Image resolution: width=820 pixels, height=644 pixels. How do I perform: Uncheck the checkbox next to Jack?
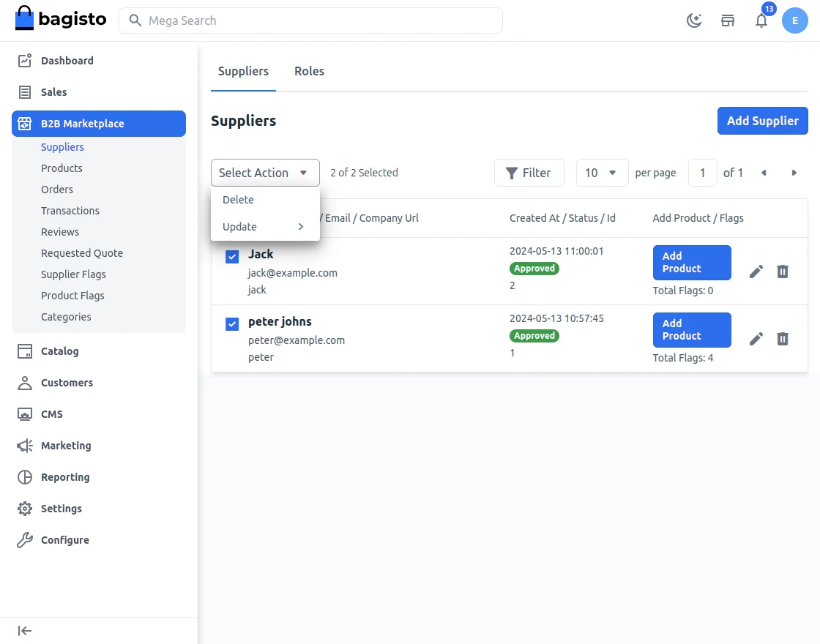[x=232, y=257]
